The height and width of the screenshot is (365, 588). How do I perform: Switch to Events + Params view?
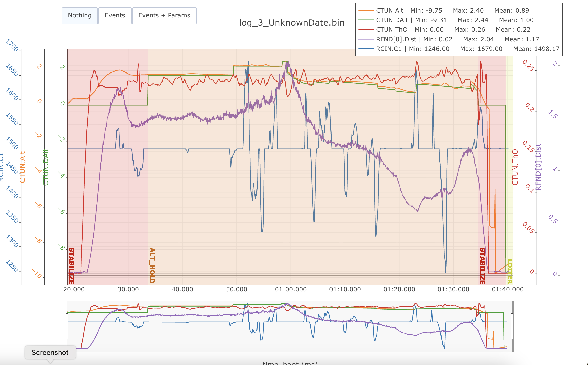(164, 16)
